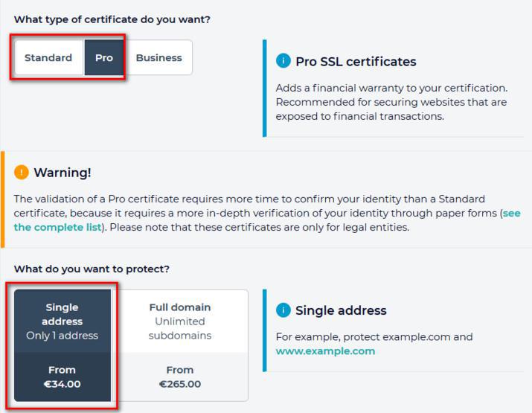Click the "What type of certificate" question heading
Screen dimensions: 532x413
112,19
